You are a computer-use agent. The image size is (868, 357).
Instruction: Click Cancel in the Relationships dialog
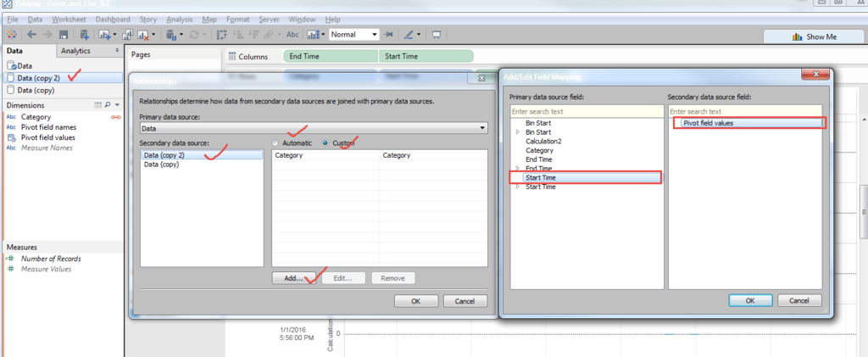coord(465,301)
